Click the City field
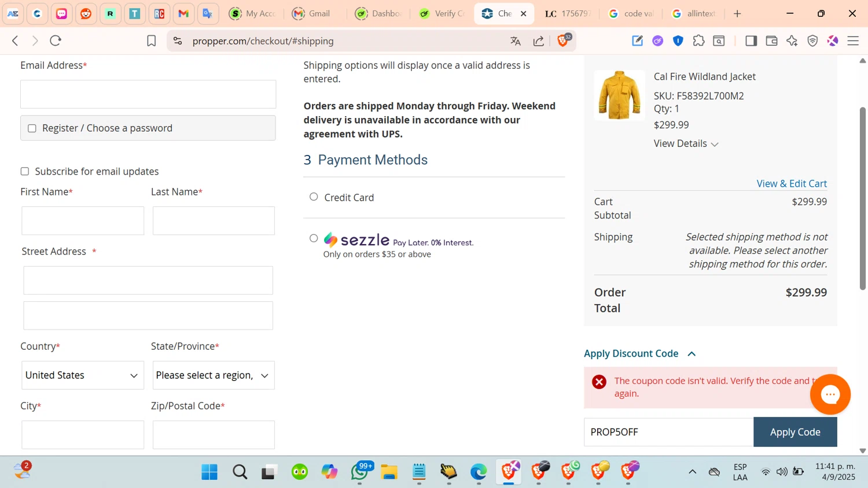 coord(83,435)
